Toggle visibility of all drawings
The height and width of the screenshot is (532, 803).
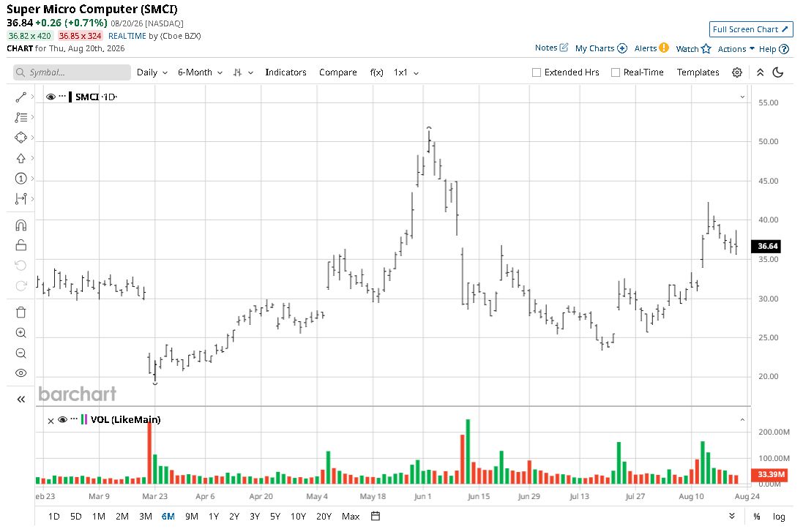(21, 372)
